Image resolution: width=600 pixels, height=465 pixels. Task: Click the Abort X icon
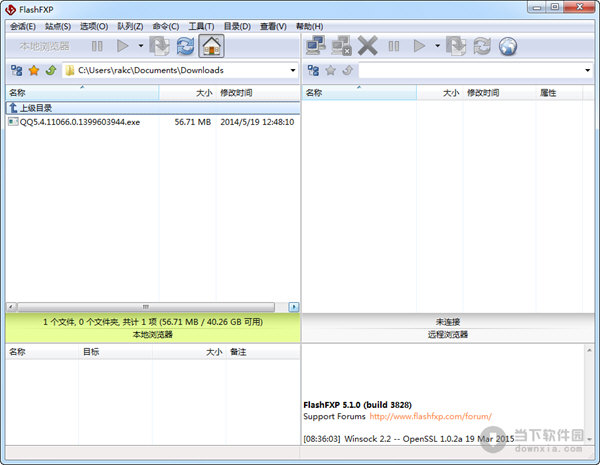tap(368, 46)
